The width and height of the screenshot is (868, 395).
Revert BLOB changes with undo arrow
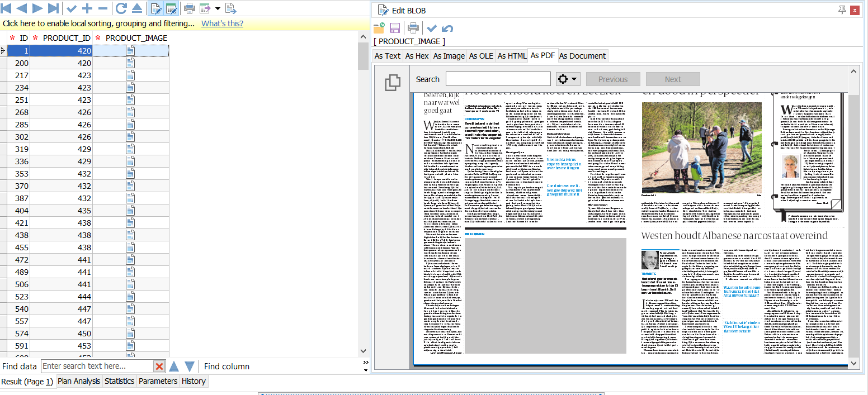click(447, 28)
